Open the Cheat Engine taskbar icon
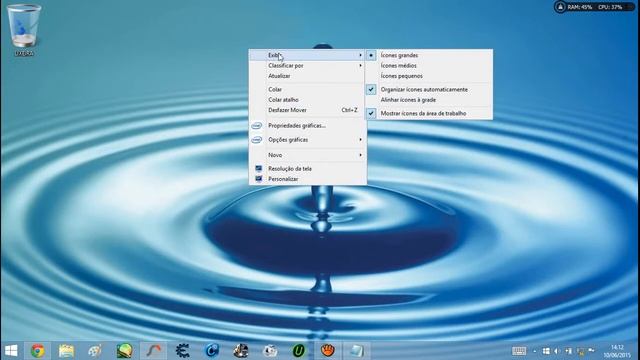This screenshot has height=360, width=640. (x=182, y=351)
